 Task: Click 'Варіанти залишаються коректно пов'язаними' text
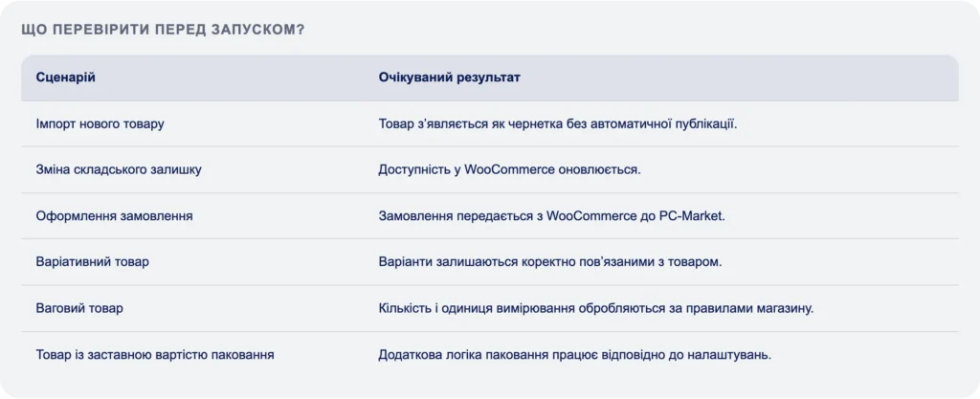pyautogui.click(x=523, y=262)
